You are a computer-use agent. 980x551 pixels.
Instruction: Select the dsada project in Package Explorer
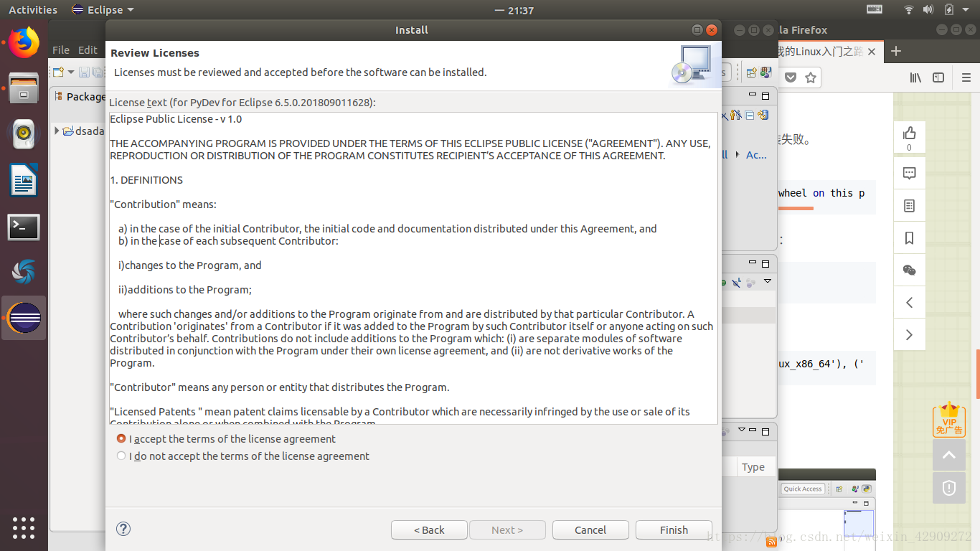(84, 131)
